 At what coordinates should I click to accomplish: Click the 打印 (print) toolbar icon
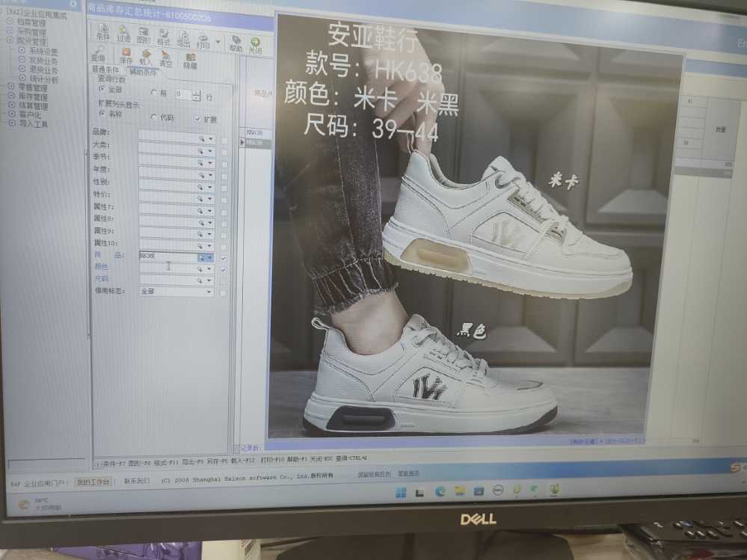pos(203,40)
